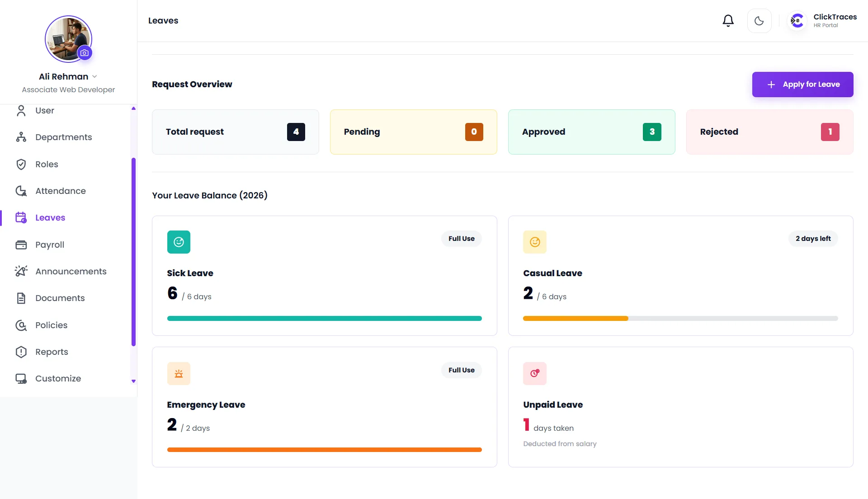Click the Sick Leave smiley icon

(x=179, y=242)
